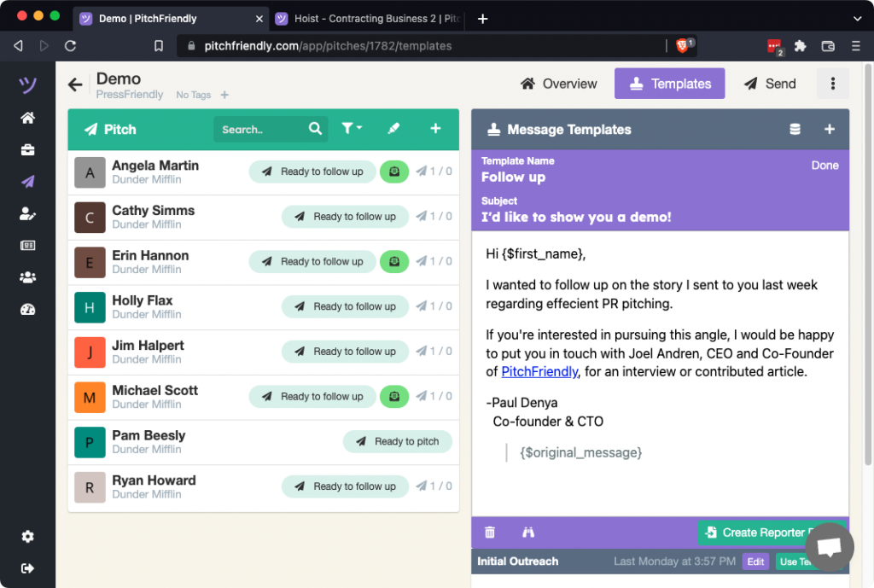Click the binoculars preview icon
Screen dimensions: 874x588
click(528, 533)
